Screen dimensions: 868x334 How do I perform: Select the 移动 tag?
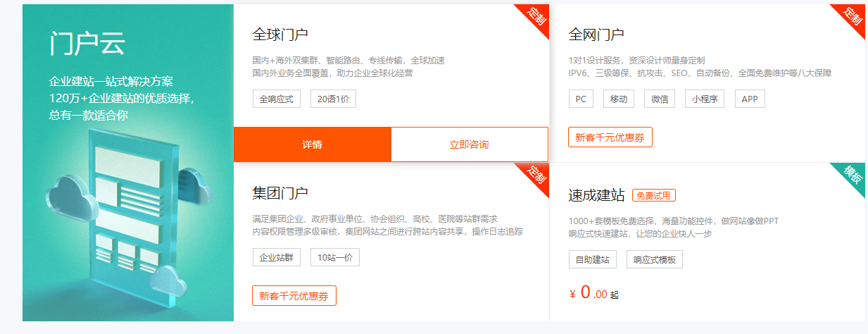click(x=619, y=99)
